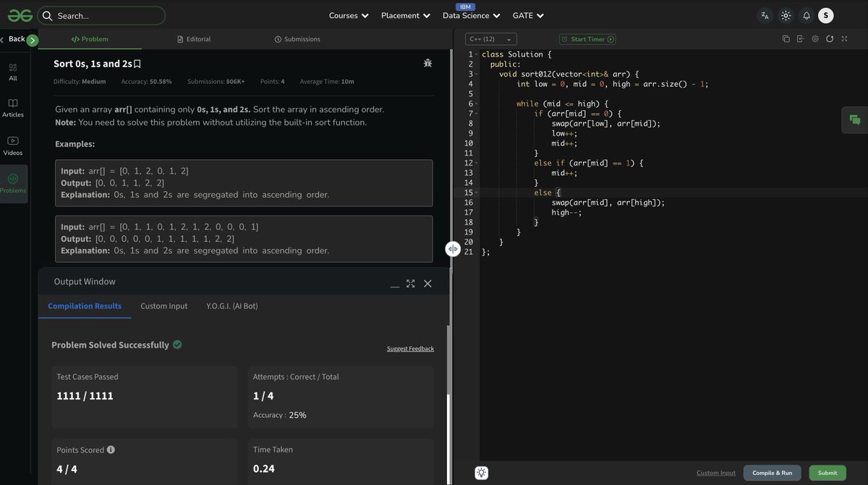
Task: Select the Custom Input tab
Action: (x=164, y=306)
